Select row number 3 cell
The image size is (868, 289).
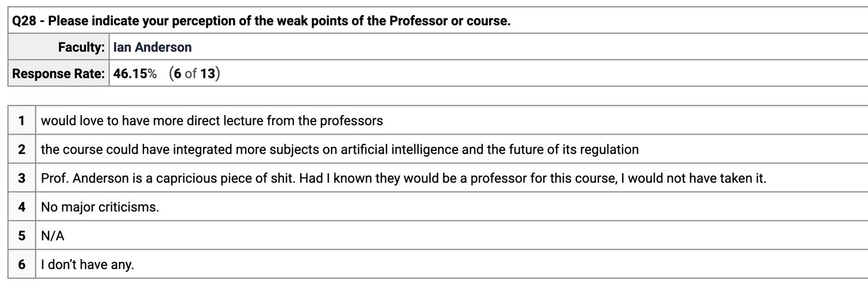(x=21, y=179)
